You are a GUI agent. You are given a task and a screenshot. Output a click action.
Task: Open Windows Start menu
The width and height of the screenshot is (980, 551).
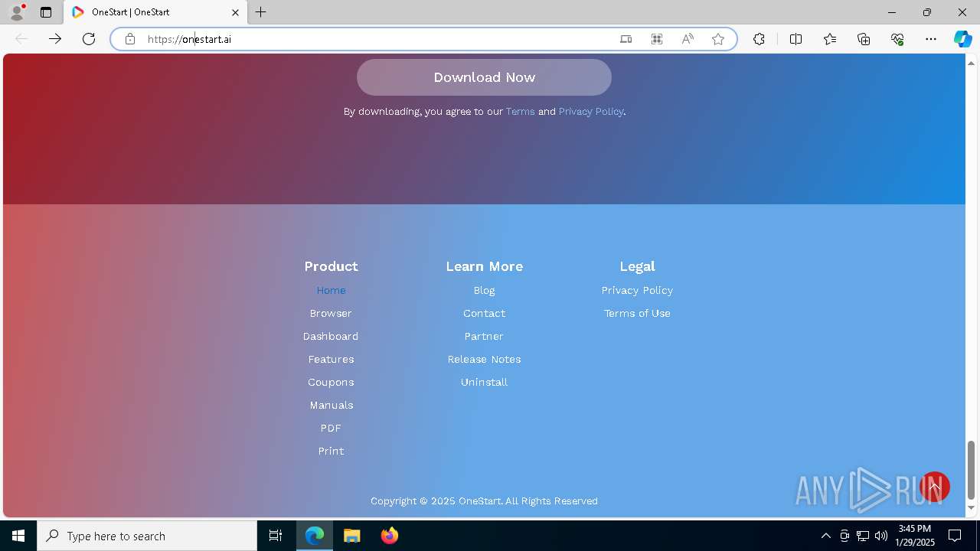point(18,536)
